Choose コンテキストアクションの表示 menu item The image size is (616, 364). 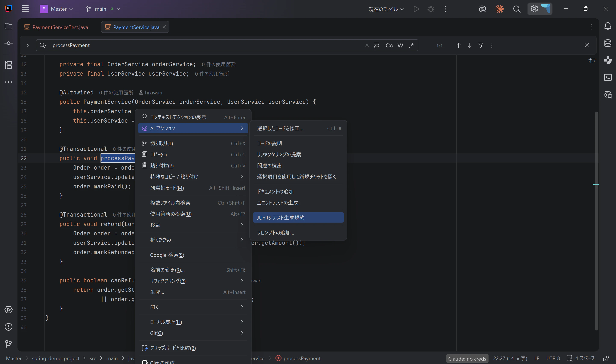(193, 117)
